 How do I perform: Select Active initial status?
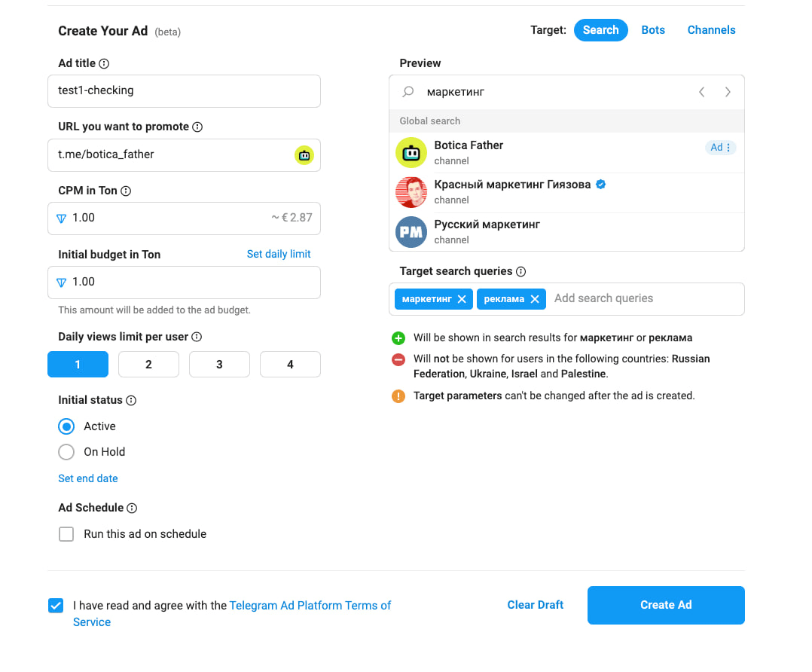click(66, 426)
